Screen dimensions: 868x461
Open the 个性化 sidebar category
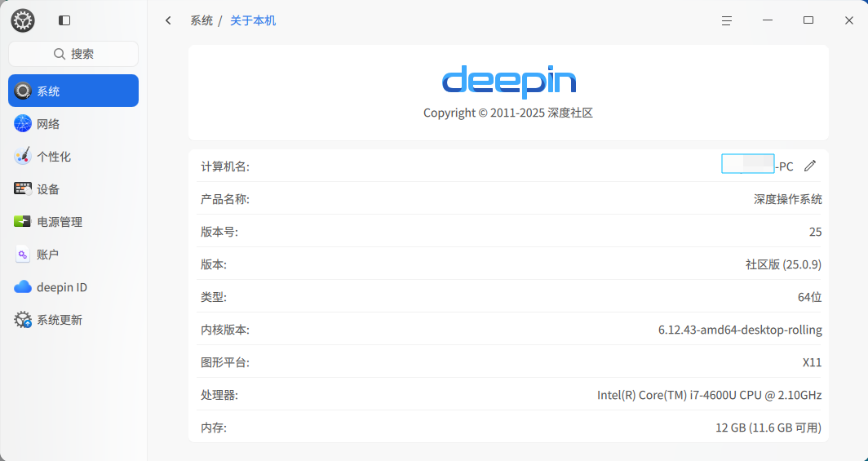(x=73, y=156)
